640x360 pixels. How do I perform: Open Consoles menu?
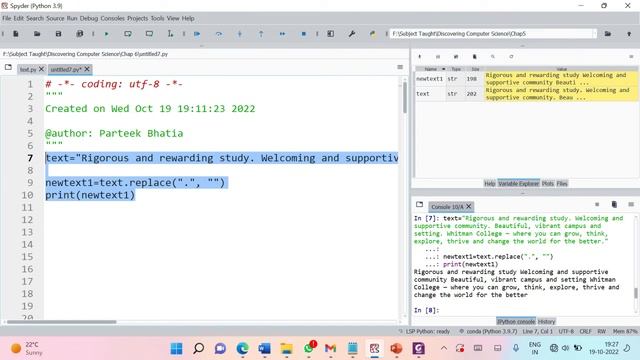tap(113, 18)
